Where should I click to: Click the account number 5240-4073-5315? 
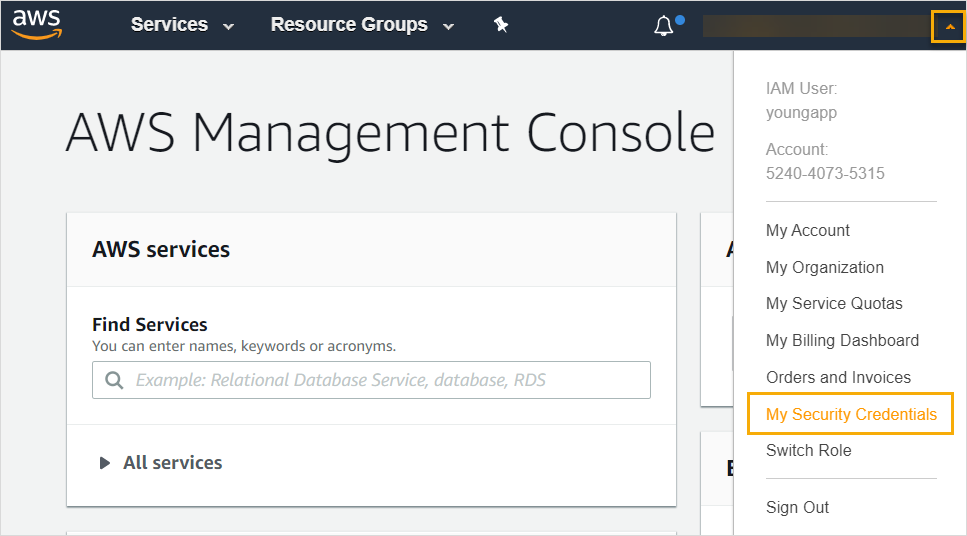pyautogui.click(x=825, y=173)
